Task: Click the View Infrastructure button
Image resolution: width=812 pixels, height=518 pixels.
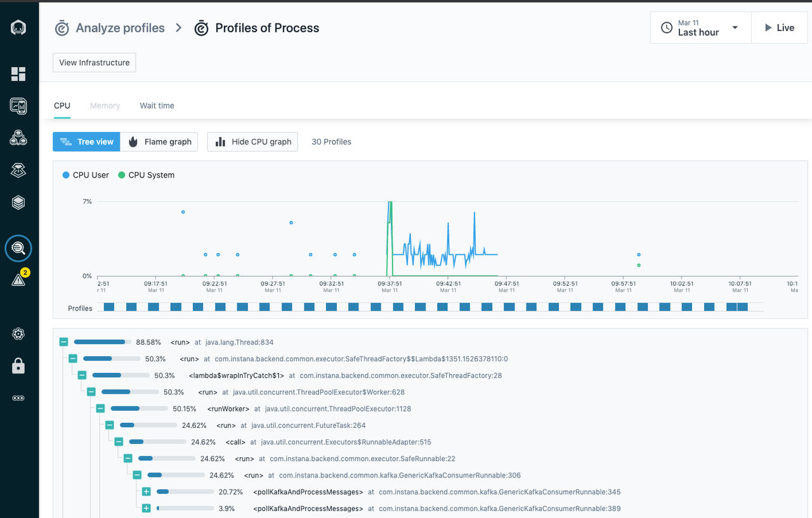Action: tap(95, 63)
